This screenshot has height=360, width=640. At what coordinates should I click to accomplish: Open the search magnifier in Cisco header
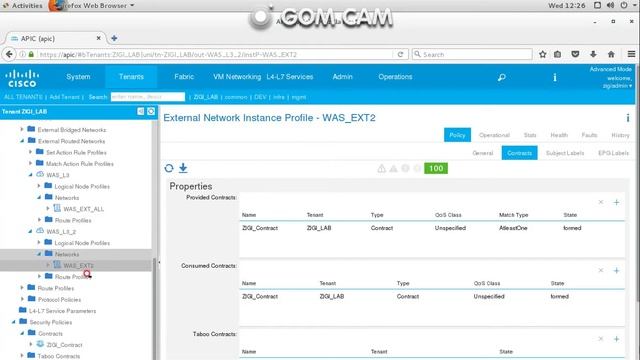click(502, 77)
